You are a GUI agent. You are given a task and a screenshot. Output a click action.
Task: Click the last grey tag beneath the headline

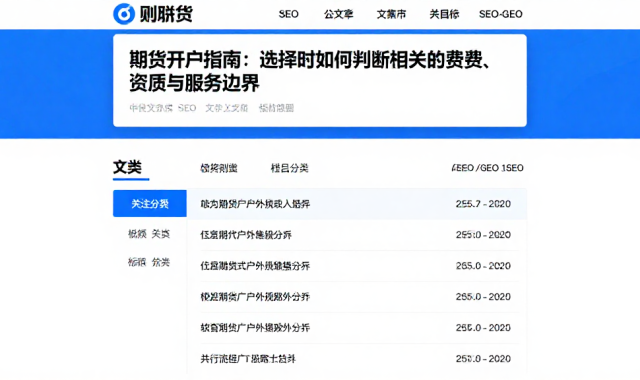pyautogui.click(x=276, y=108)
